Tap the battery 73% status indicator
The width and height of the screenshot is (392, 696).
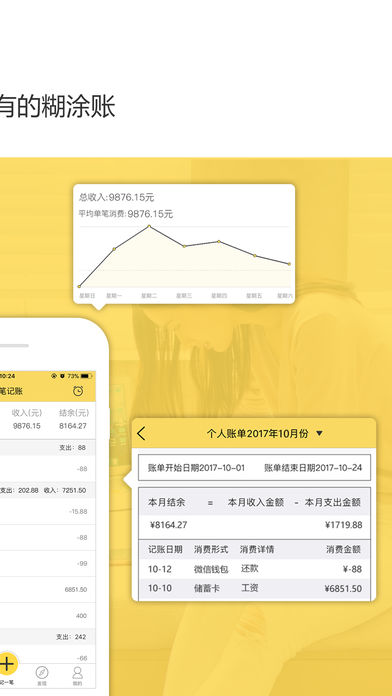click(79, 376)
